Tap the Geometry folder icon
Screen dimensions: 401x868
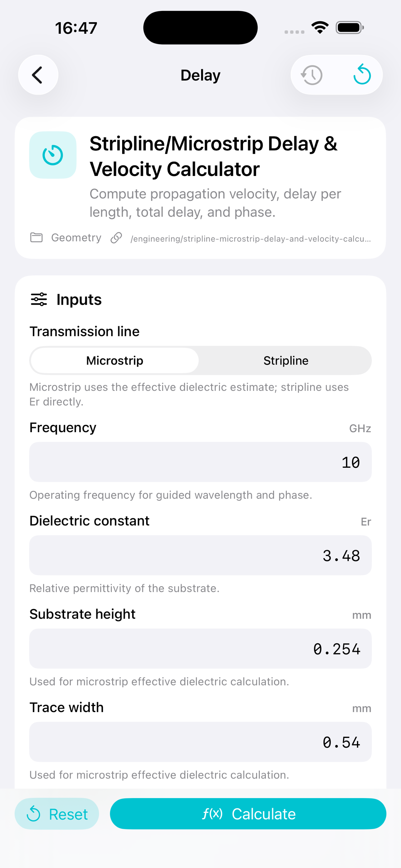pos(36,237)
